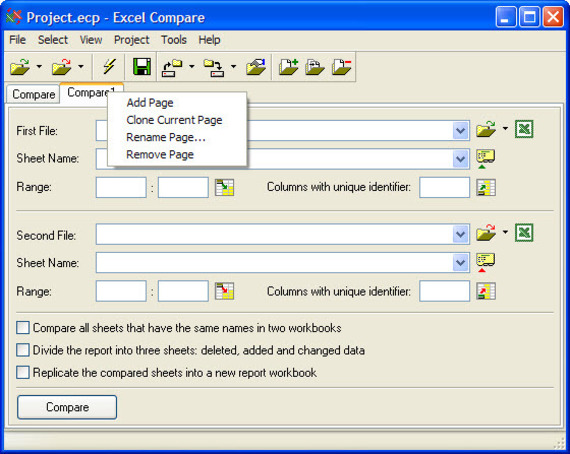Open the Tools menu
Viewport: 570px width, 454px height.
[174, 40]
